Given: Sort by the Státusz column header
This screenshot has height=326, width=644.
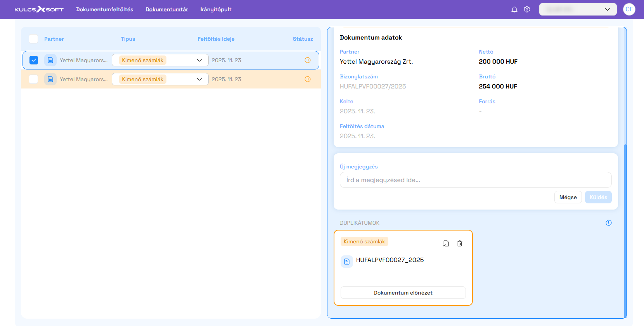Looking at the screenshot, I should pyautogui.click(x=303, y=39).
